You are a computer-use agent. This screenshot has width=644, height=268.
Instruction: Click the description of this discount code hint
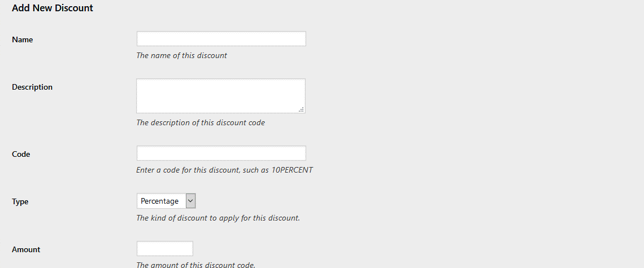point(201,122)
